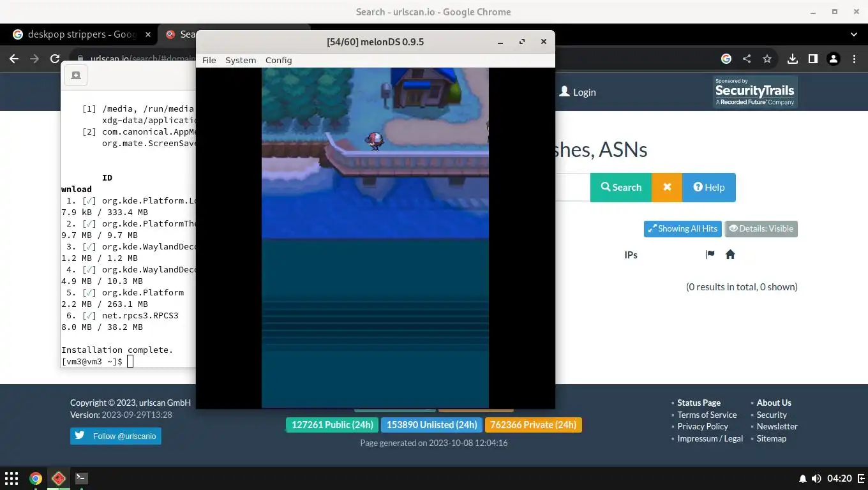
Task: Open the Security footer link
Action: (x=772, y=415)
